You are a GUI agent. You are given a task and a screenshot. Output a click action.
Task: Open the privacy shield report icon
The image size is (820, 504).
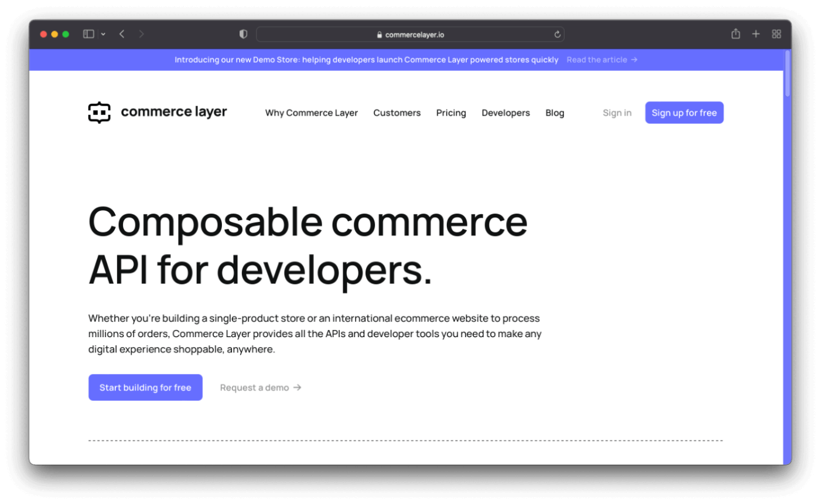click(x=244, y=35)
